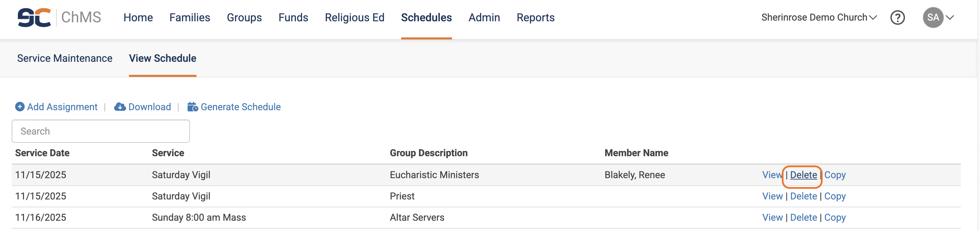Click the Add Assignment plus icon
The height and width of the screenshot is (230, 980).
tap(20, 107)
